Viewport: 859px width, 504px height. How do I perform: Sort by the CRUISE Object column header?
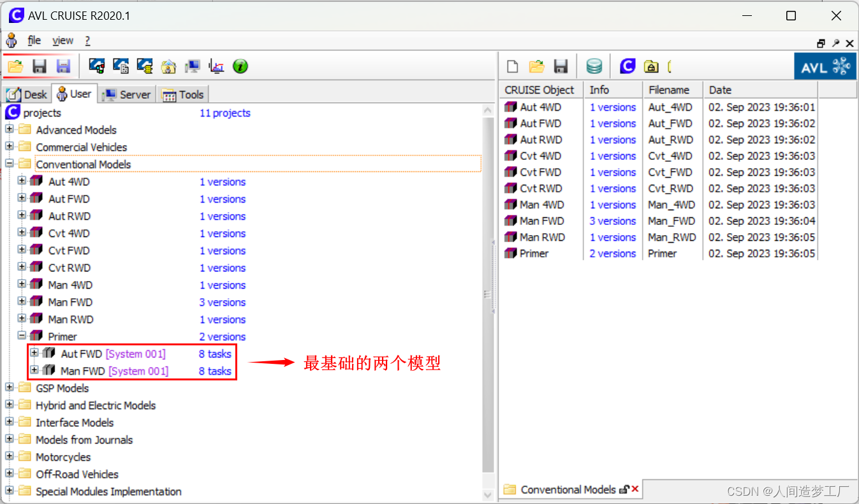point(541,90)
